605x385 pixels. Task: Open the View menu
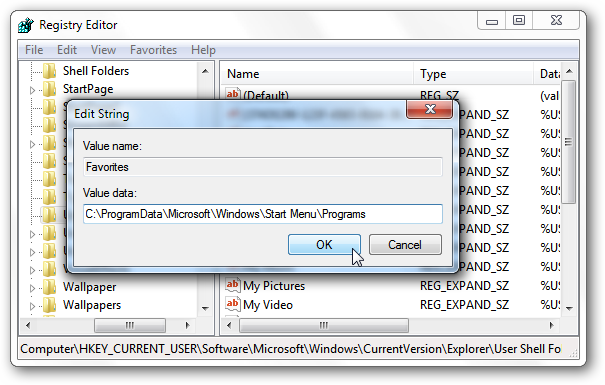(x=103, y=50)
